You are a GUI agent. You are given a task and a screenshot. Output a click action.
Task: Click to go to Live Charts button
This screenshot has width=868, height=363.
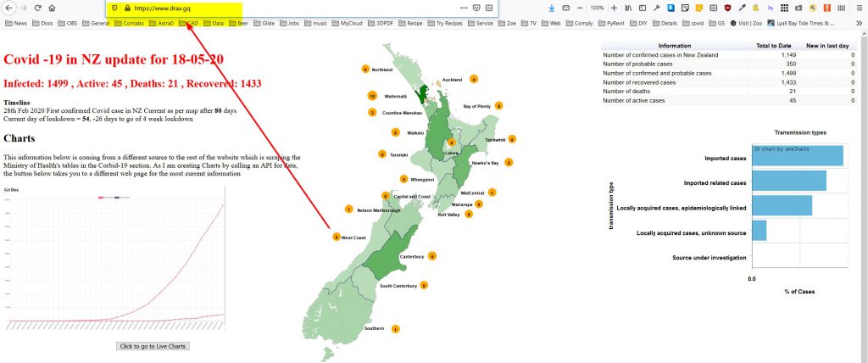153,346
